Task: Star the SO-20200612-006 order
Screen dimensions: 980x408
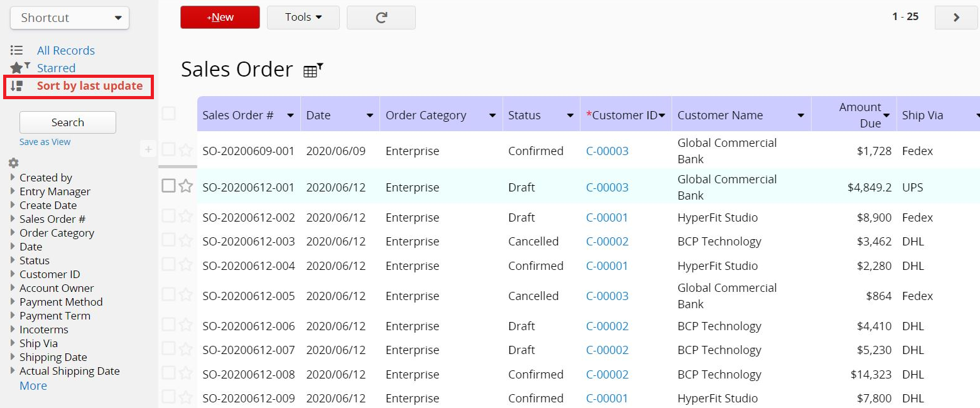Action: click(x=185, y=325)
